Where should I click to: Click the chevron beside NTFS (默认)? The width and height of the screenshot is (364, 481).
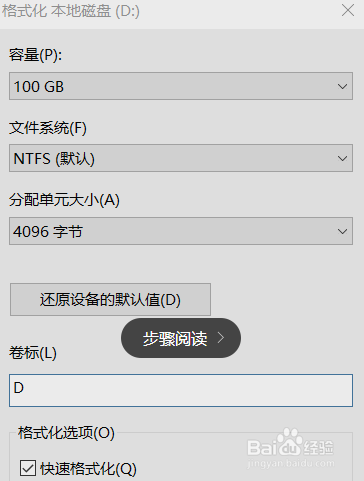[342, 158]
